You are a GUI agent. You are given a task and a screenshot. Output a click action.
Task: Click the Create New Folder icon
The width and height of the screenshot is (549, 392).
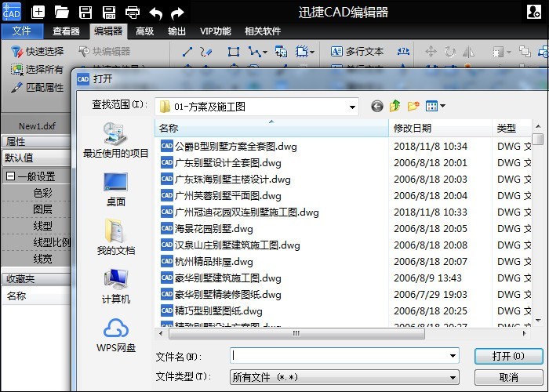413,106
